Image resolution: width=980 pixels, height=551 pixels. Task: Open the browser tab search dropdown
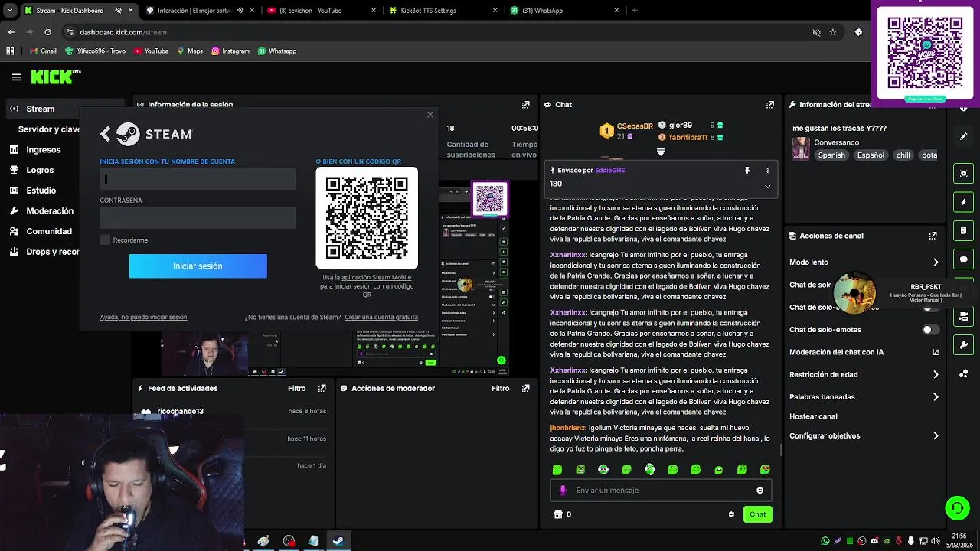click(10, 11)
